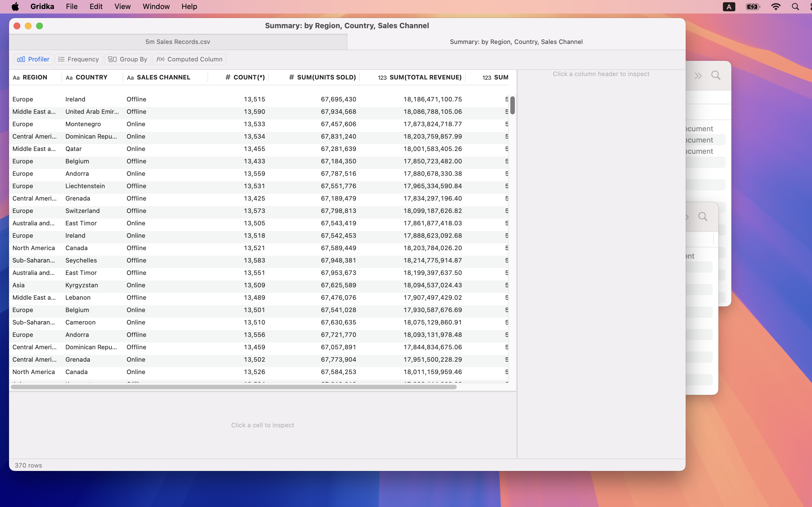Click the cell showing 18,186,471,100.75

433,99
